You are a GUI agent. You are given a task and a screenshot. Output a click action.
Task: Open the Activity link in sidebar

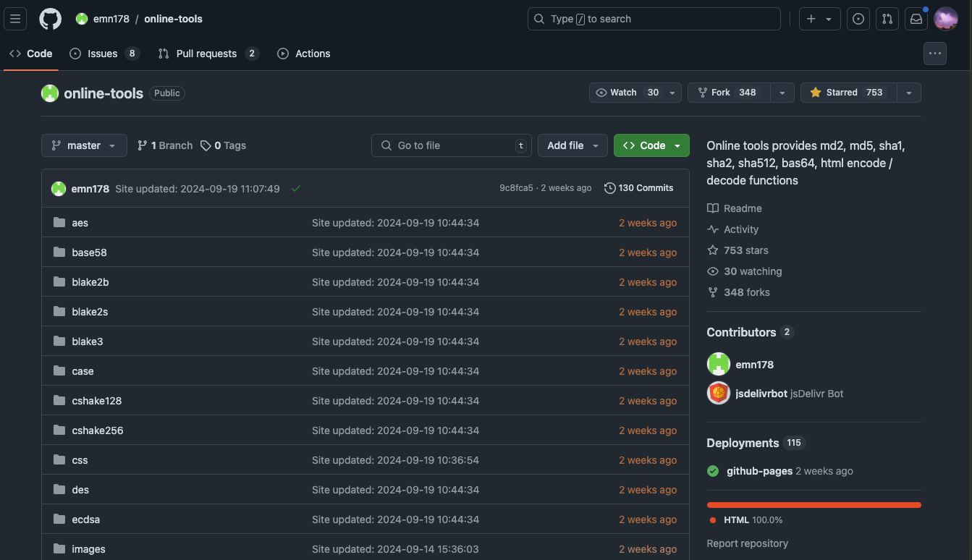tap(733, 229)
